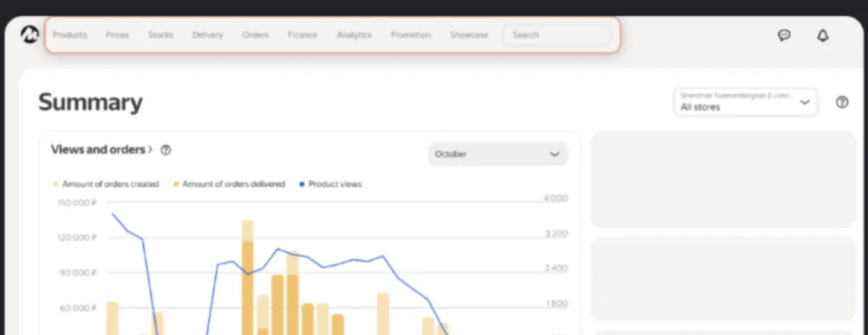Viewport: 868px width, 335px height.
Task: Select the Orders menu item
Action: [256, 35]
